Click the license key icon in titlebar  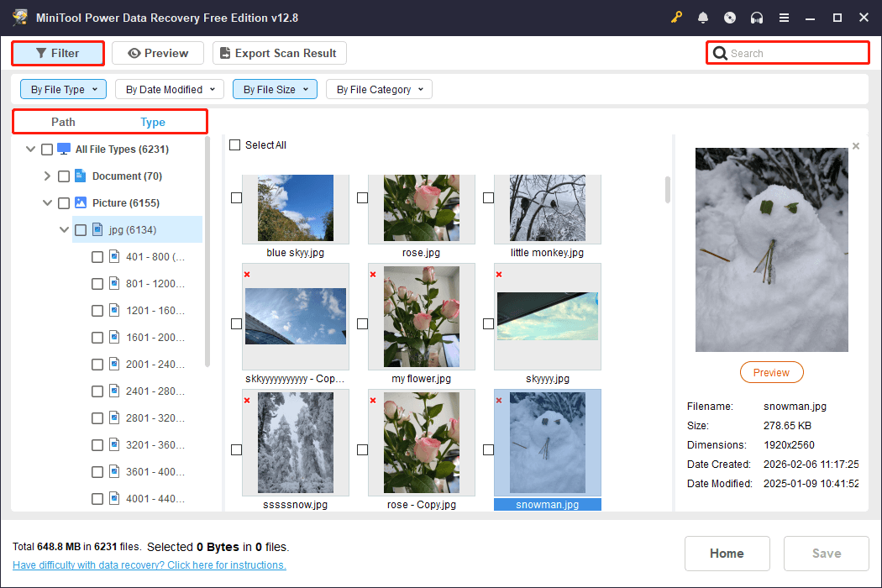coord(676,17)
